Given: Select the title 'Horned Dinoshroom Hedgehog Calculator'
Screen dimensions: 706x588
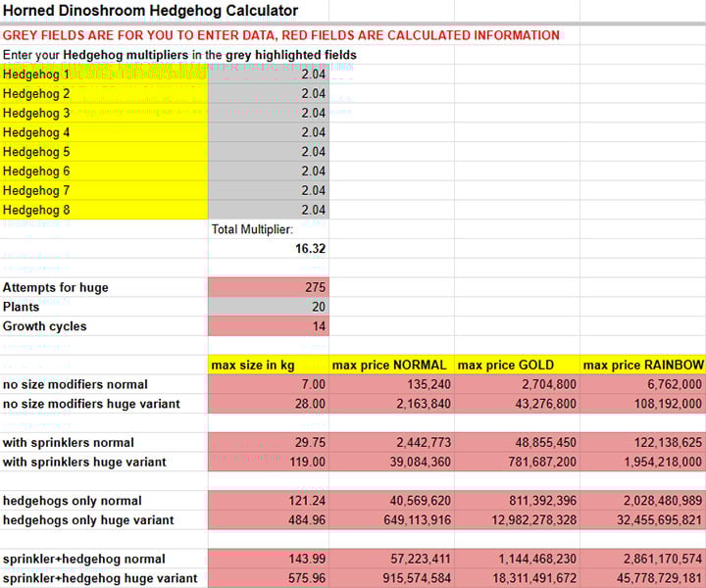Looking at the screenshot, I should click(150, 11).
